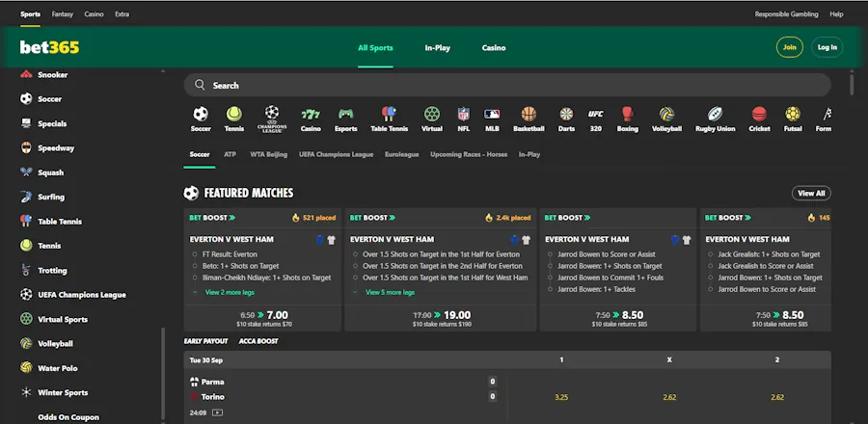Click the View All button

pyautogui.click(x=811, y=193)
